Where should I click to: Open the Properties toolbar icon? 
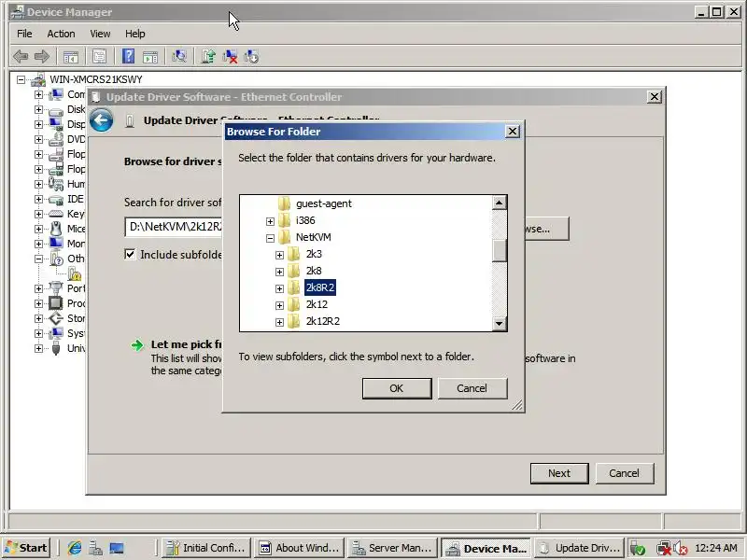(99, 57)
